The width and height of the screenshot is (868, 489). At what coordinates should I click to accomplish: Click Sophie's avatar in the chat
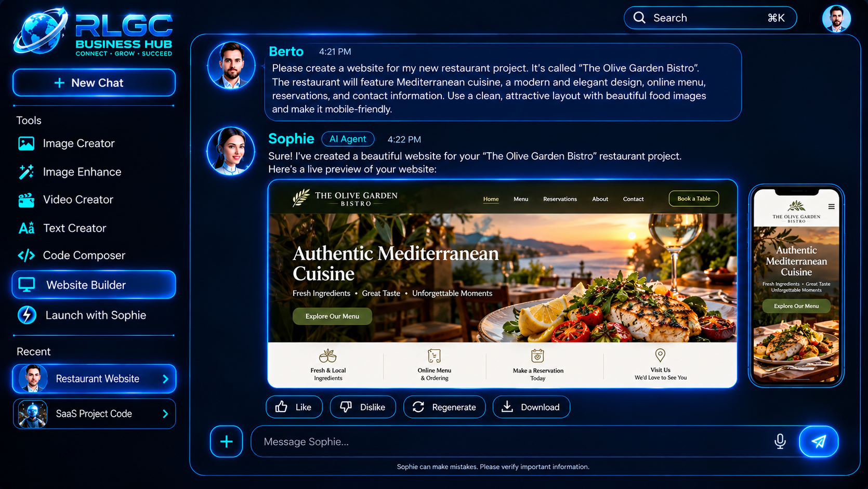(231, 151)
